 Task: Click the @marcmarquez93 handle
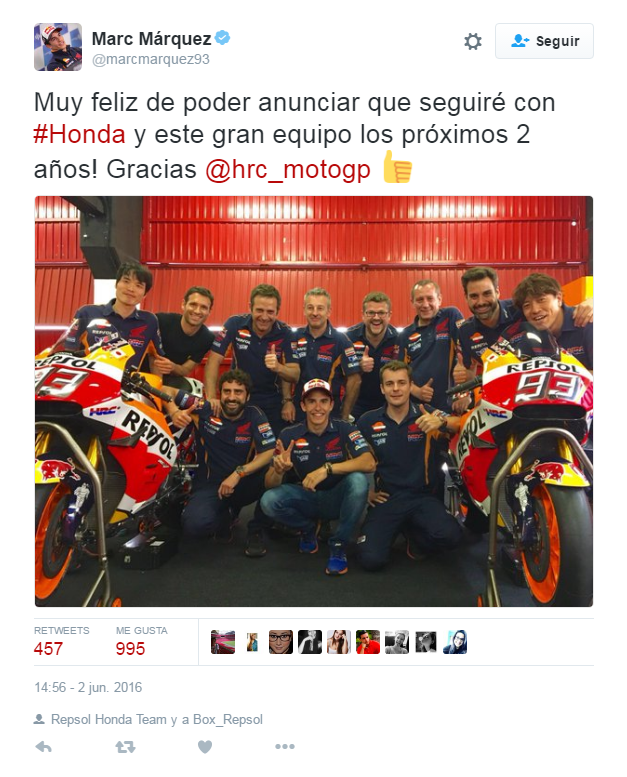151,59
